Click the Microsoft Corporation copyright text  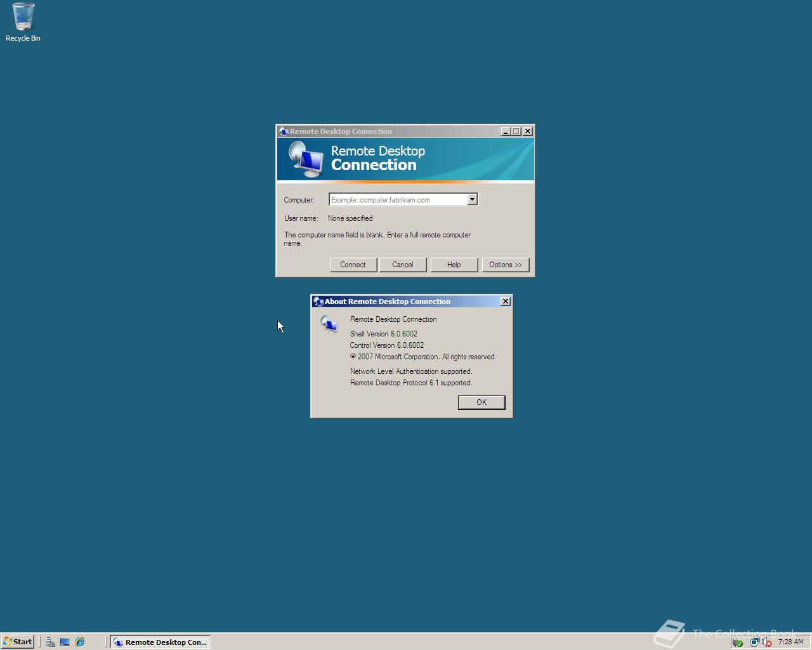click(x=423, y=357)
